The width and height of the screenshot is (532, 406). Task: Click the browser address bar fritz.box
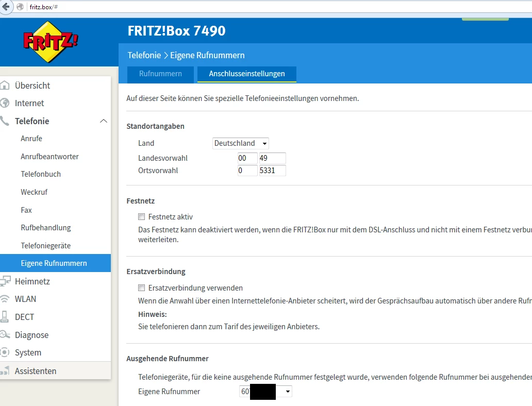(278, 7)
